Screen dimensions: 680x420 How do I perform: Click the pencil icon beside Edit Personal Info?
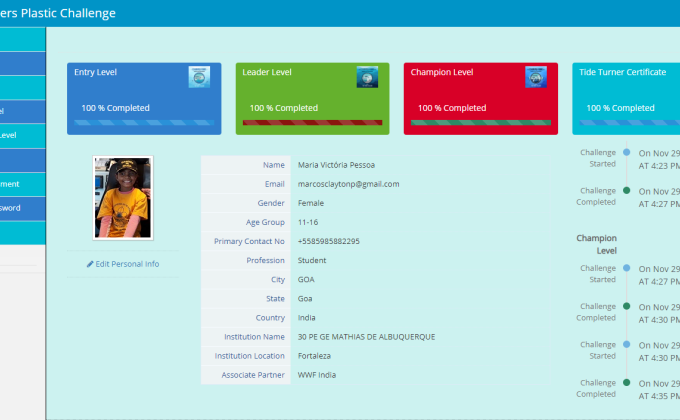tap(90, 264)
